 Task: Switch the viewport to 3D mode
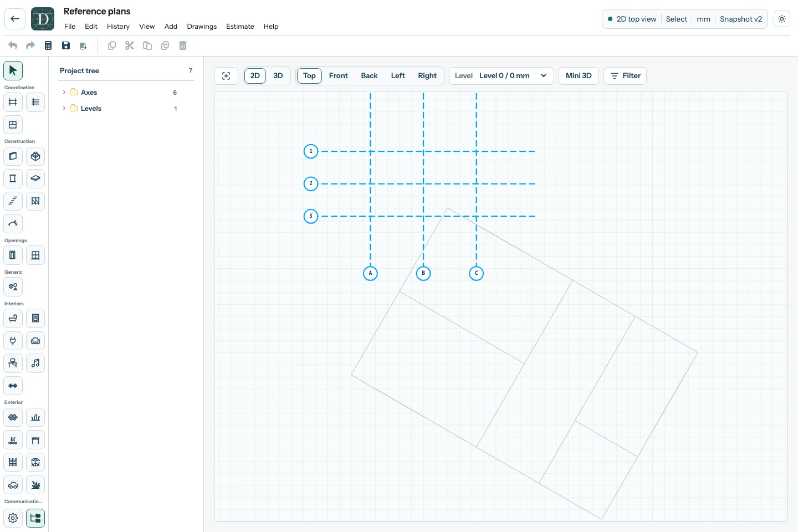coord(278,76)
